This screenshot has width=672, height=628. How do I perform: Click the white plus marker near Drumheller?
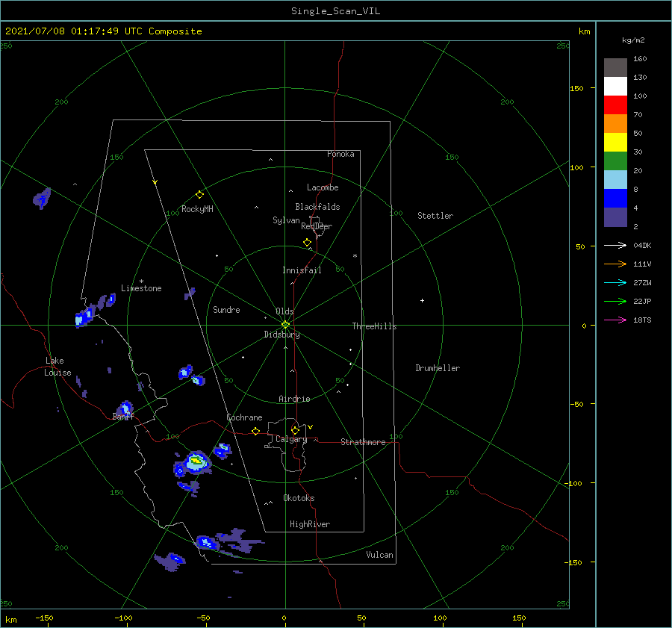pyautogui.click(x=422, y=300)
